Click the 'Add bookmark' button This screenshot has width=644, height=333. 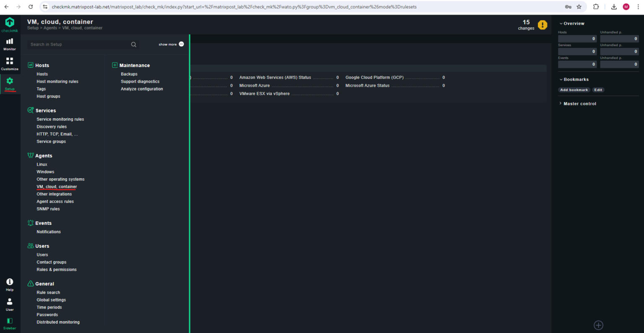(x=574, y=89)
